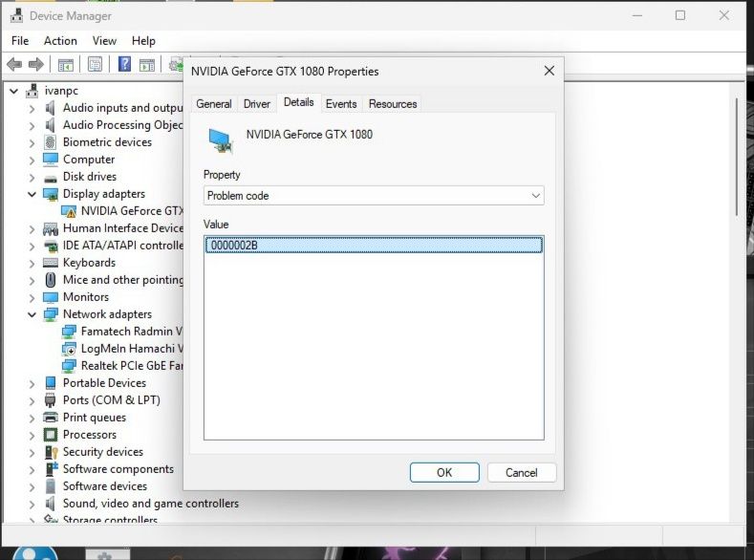Collapse the Network adapters category
The image size is (754, 560).
coord(32,314)
